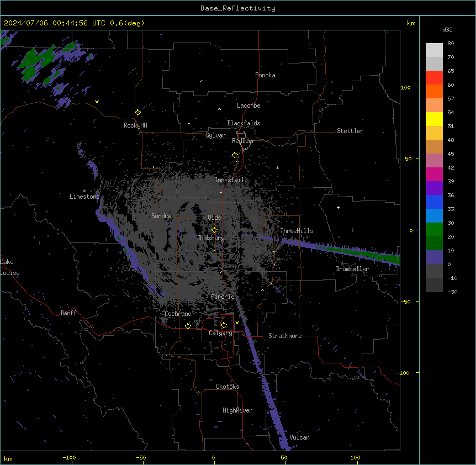
Task: Click the -100 tick on bottom axis
Action: 69,457
